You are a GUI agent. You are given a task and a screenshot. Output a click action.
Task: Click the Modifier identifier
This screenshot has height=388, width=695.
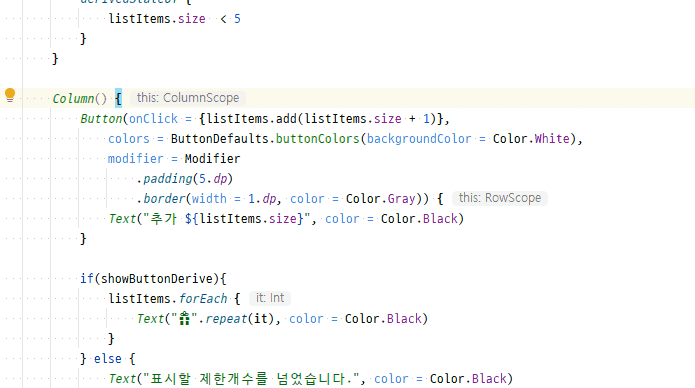coord(212,159)
